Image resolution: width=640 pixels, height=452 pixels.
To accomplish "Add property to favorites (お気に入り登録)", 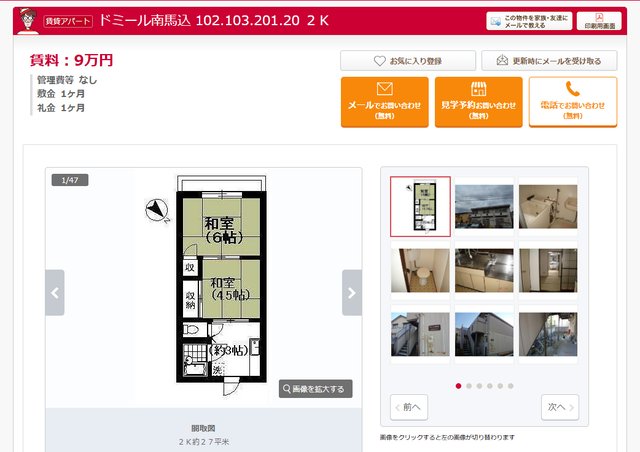I will coord(408,61).
